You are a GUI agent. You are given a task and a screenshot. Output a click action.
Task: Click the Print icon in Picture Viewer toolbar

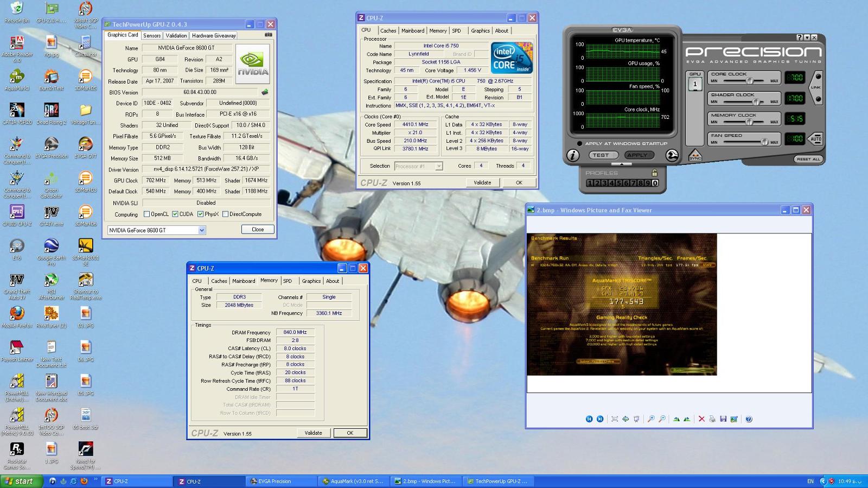pyautogui.click(x=712, y=419)
